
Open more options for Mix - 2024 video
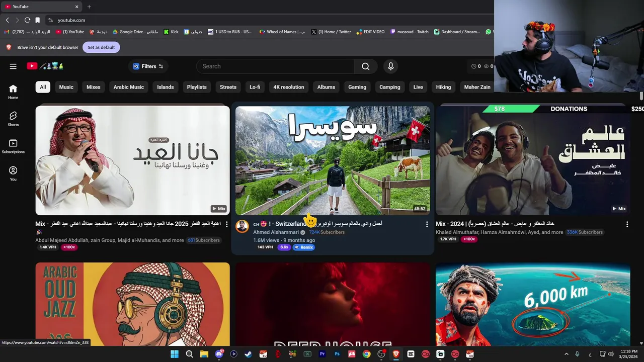(x=627, y=224)
